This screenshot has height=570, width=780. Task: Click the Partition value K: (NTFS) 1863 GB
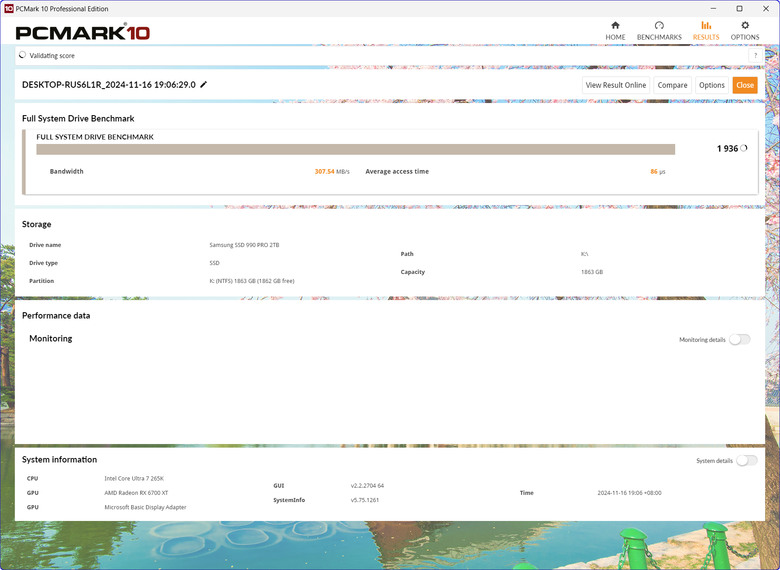[x=252, y=281]
